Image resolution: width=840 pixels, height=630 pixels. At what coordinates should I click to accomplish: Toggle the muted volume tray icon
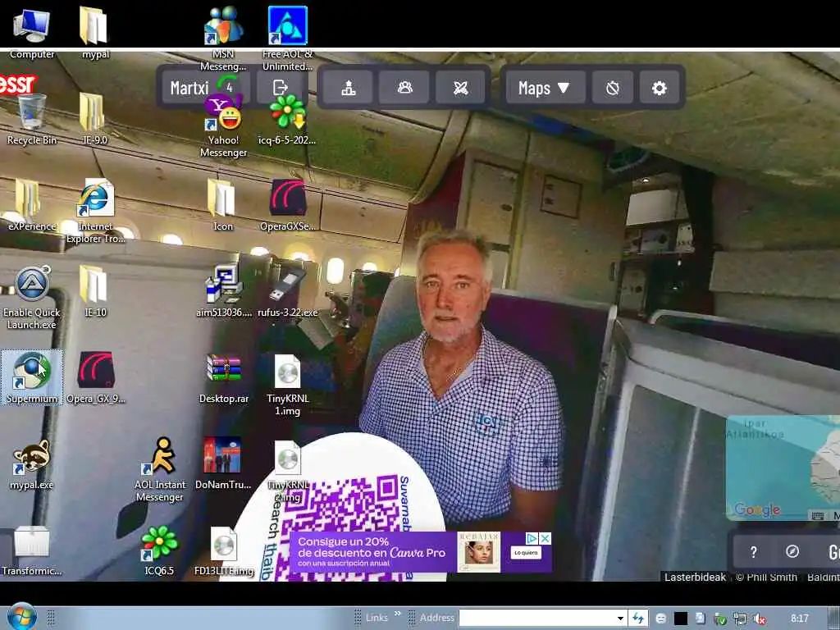tap(759, 619)
